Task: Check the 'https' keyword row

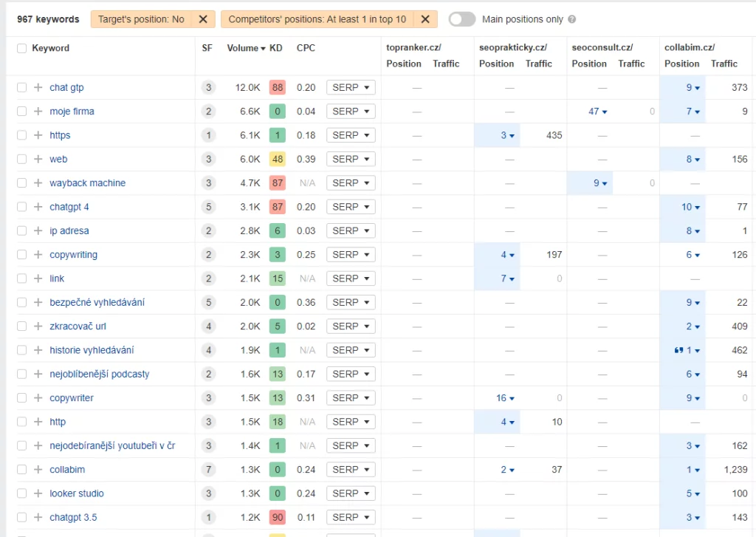Action: point(21,135)
